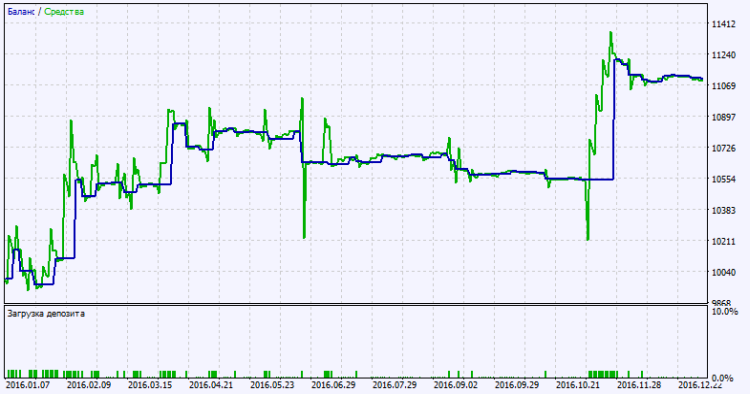
Task: Click the 2016.02.09 date label
Action: [89, 385]
